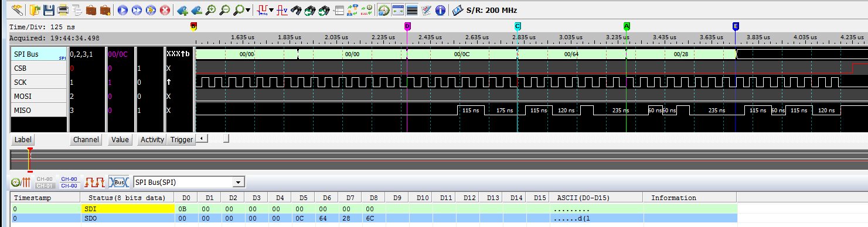868x227 pixels.
Task: Click the plain briefcase icon
Action: (91, 10)
